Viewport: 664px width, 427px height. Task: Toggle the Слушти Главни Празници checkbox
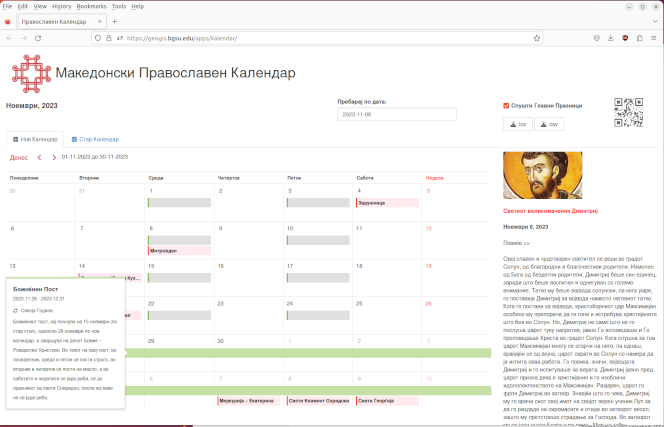coord(507,105)
